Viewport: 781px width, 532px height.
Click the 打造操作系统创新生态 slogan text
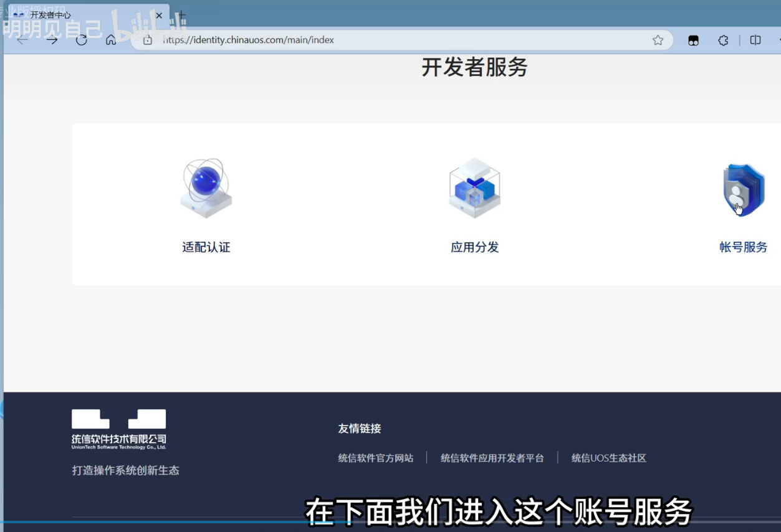(126, 470)
